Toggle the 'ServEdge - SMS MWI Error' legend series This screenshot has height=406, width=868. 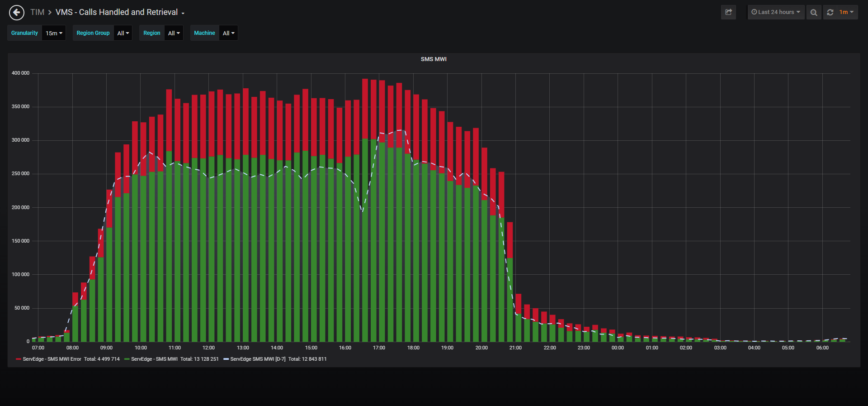pyautogui.click(x=52, y=359)
